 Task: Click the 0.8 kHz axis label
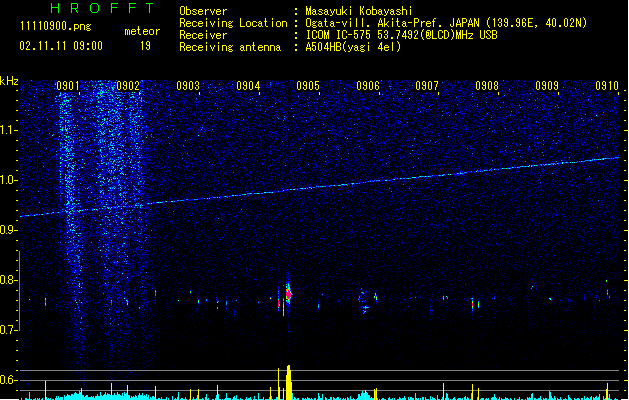click(x=8, y=280)
